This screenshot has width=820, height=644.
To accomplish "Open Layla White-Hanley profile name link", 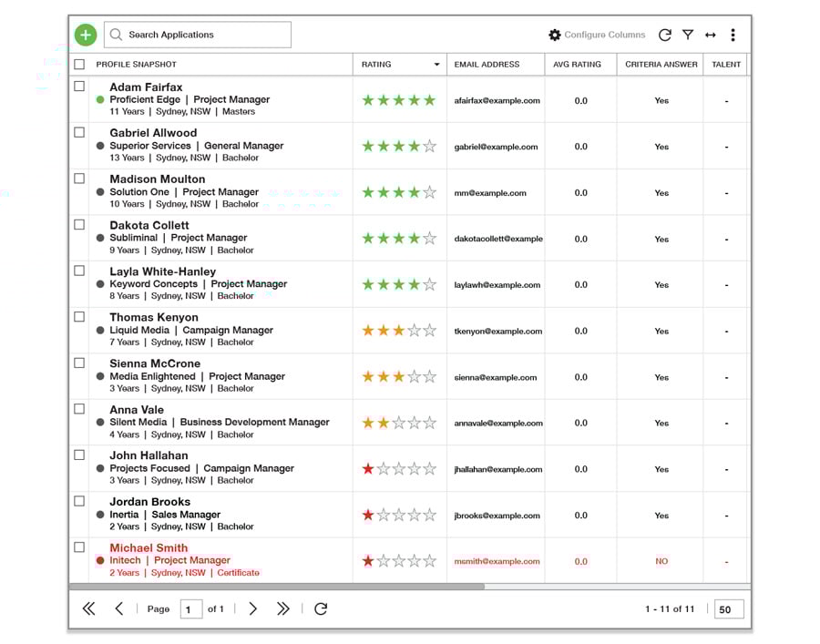I will pos(163,271).
